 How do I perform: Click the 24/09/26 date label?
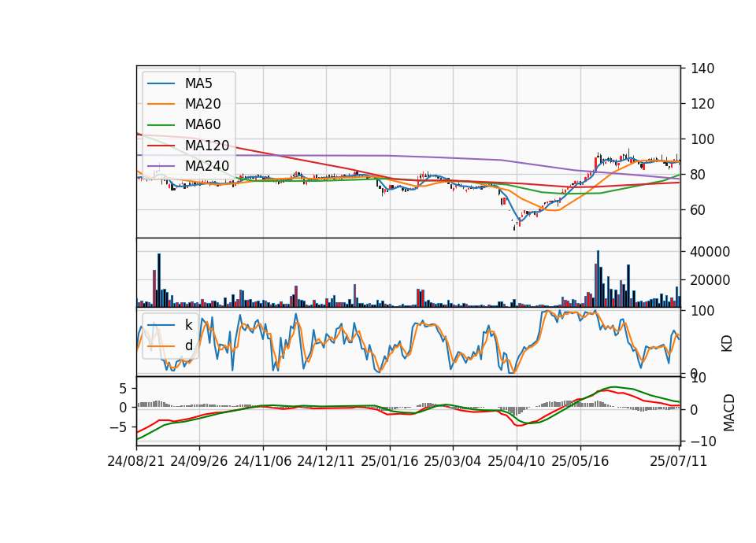199,461
